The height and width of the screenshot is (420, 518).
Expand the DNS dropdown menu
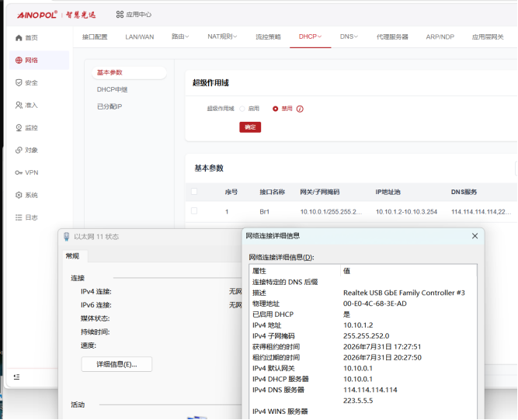[349, 36]
